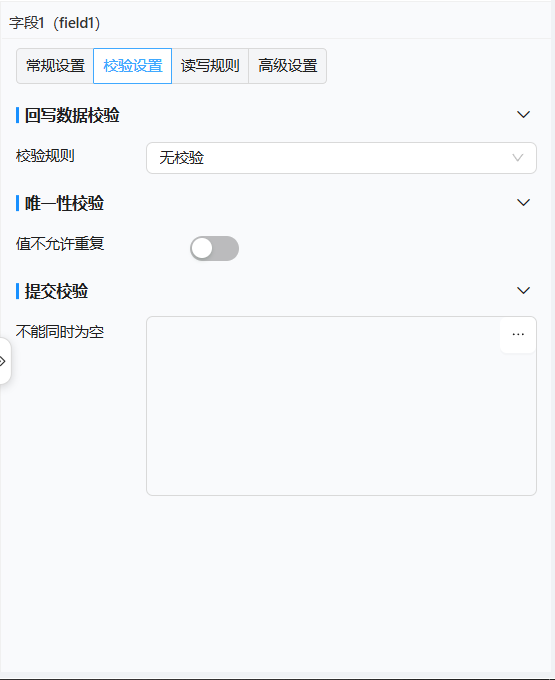Open the 高级设置 tab
The height and width of the screenshot is (680, 555).
tap(287, 66)
